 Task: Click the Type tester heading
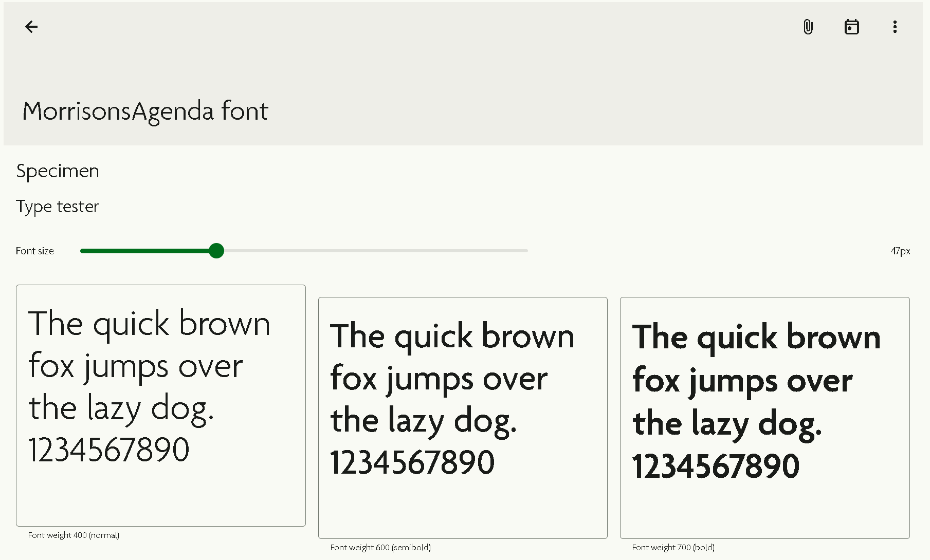[x=58, y=207]
